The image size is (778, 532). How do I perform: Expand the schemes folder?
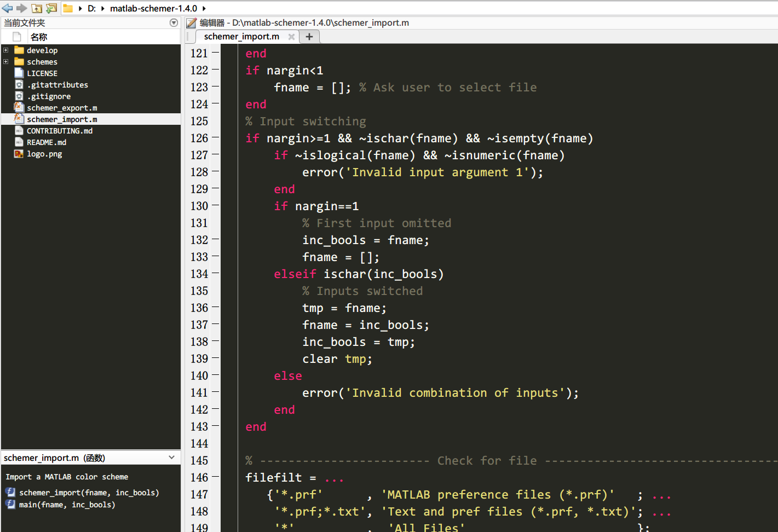(6, 61)
